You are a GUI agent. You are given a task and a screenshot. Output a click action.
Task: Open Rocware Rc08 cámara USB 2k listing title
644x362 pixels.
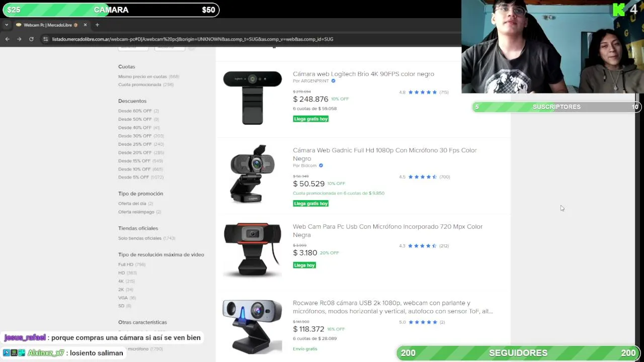point(393,307)
